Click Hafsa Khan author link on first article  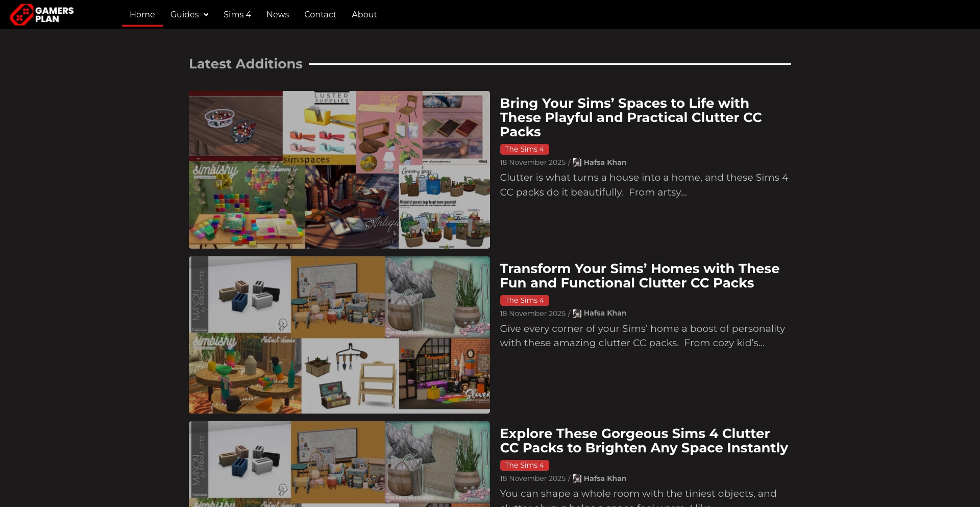605,162
